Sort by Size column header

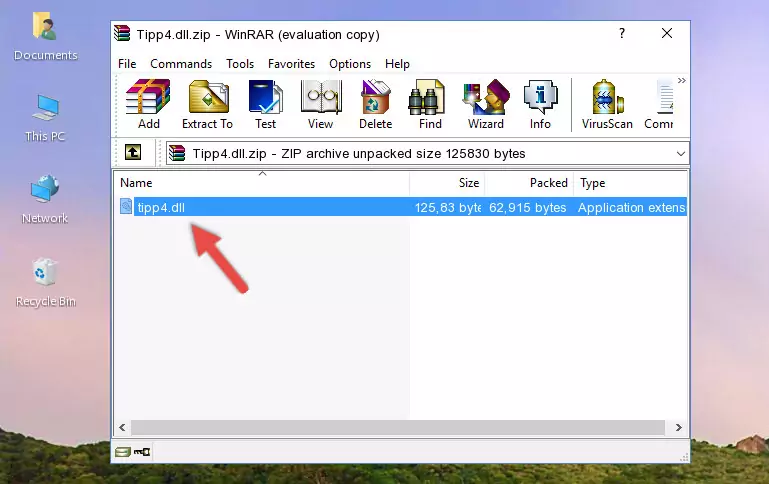point(447,183)
